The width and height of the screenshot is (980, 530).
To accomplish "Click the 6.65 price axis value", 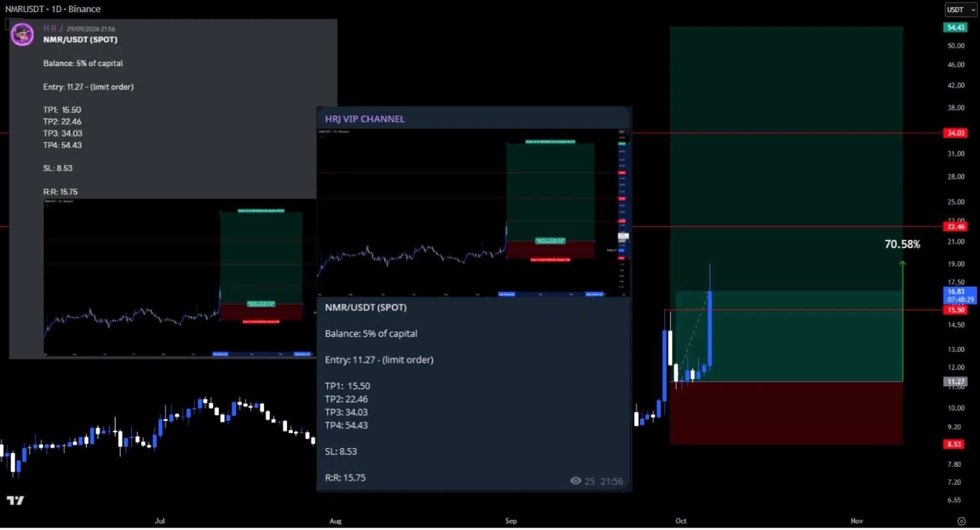I will (x=954, y=500).
